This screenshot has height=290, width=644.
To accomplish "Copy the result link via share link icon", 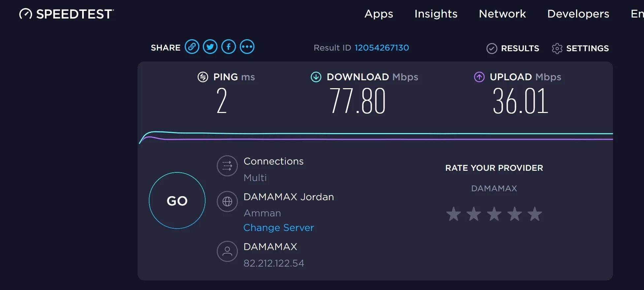I will [192, 47].
